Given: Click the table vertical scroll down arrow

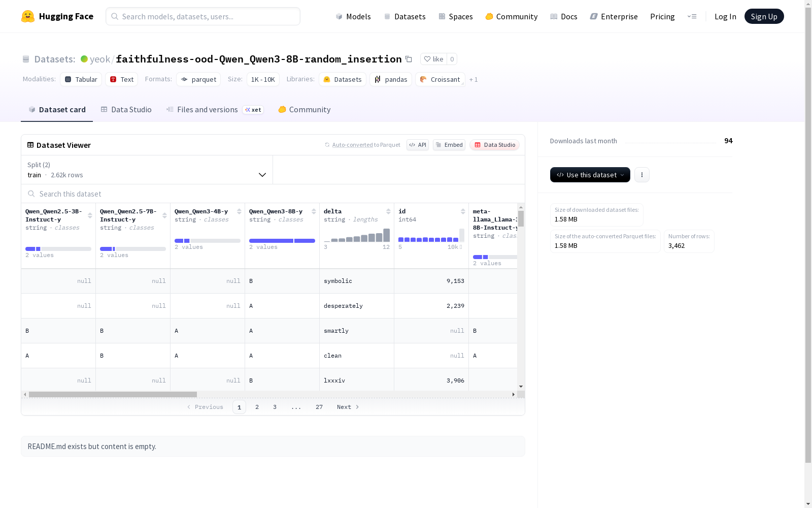Looking at the screenshot, I should (521, 387).
